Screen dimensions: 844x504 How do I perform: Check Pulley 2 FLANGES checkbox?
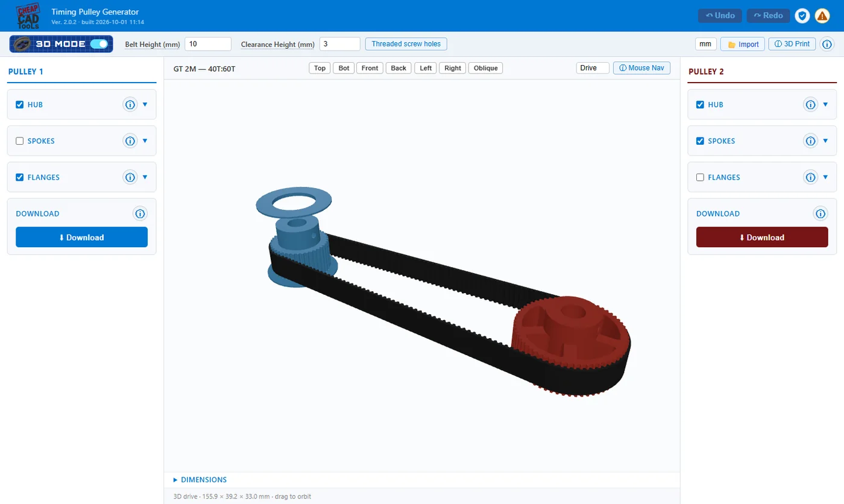pyautogui.click(x=700, y=177)
